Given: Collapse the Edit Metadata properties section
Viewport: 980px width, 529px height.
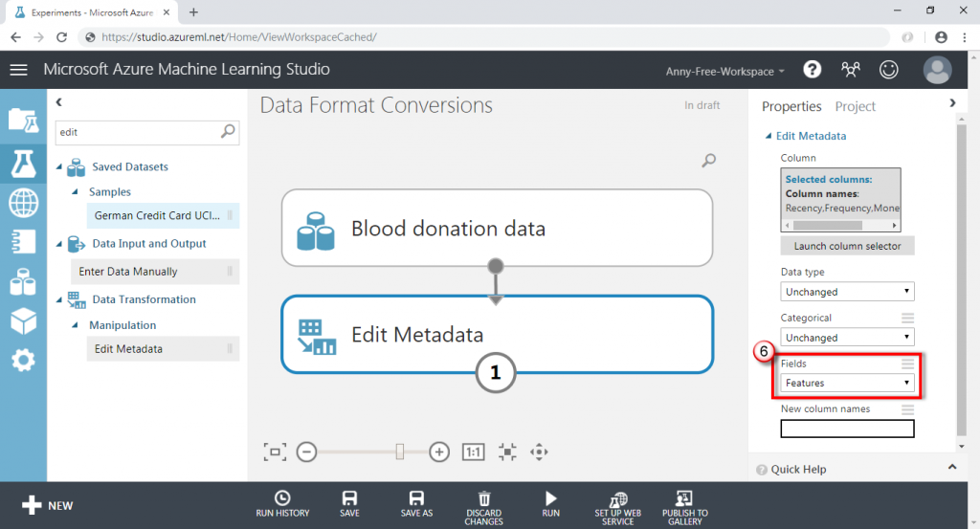Looking at the screenshot, I should tap(768, 136).
